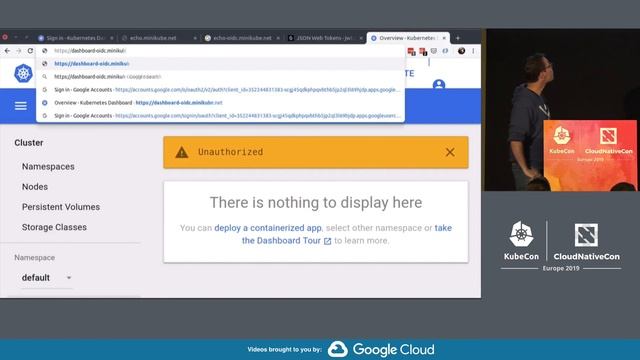Open the hamburger navigation menu
The height and width of the screenshot is (360, 640).
[21, 106]
